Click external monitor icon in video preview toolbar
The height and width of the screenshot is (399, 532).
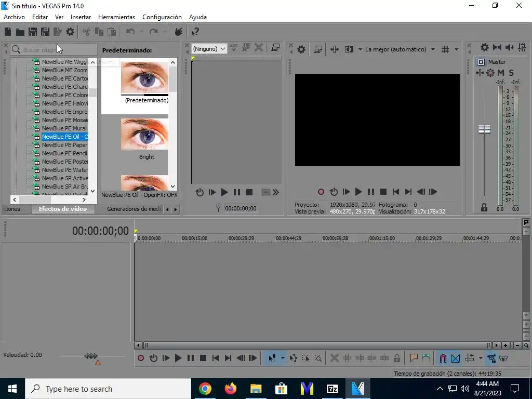318,49
